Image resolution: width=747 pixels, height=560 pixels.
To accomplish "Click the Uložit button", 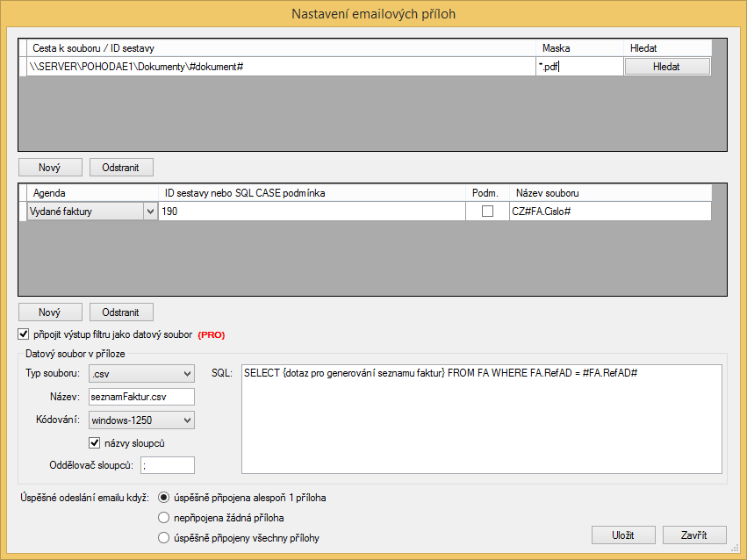I will (622, 535).
